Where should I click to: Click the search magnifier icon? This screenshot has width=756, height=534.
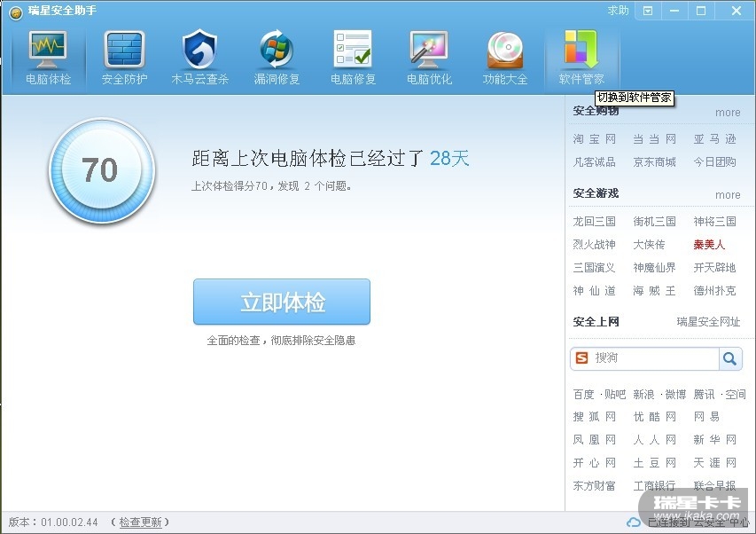pyautogui.click(x=729, y=358)
